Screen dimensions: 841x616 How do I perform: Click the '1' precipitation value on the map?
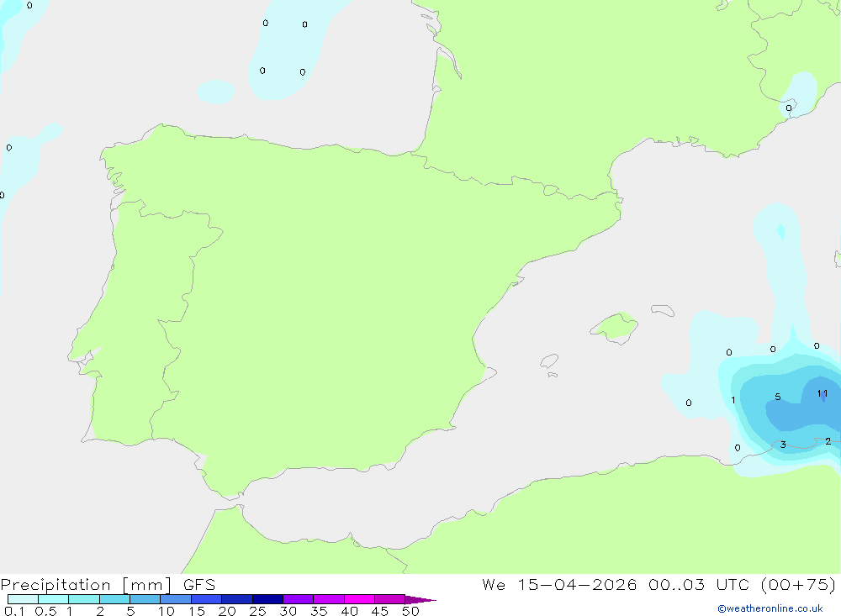tap(733, 400)
